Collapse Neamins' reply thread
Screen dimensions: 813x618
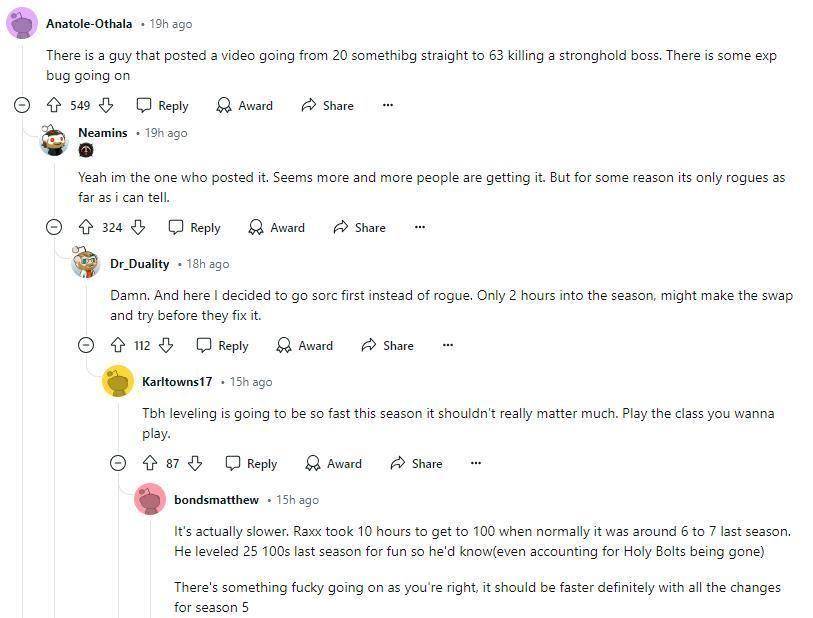coord(54,227)
